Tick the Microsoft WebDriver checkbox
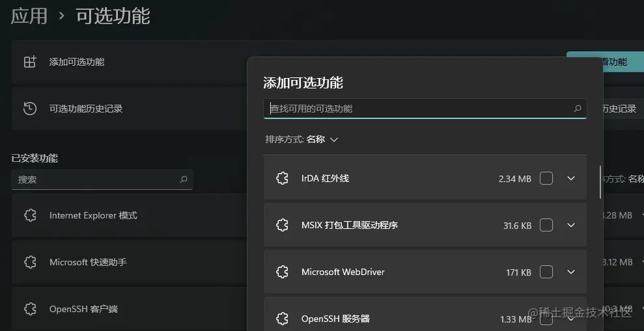Viewport: 644px width, 331px height. (x=546, y=272)
